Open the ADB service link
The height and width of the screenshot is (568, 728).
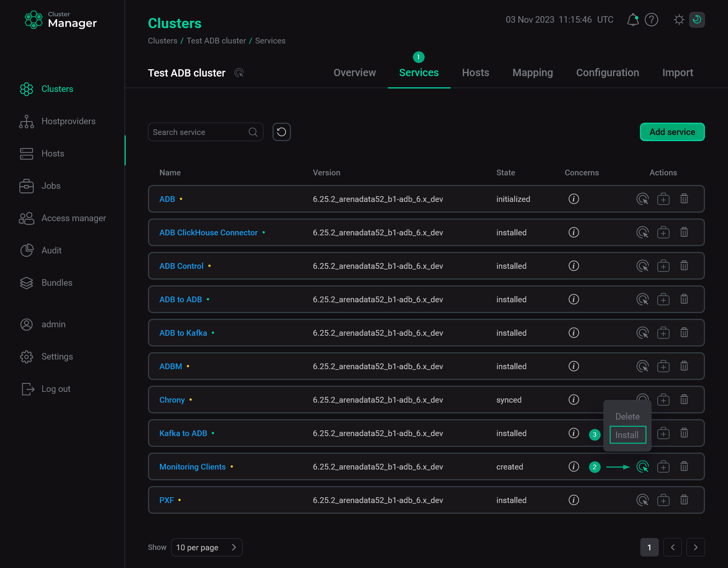click(167, 199)
